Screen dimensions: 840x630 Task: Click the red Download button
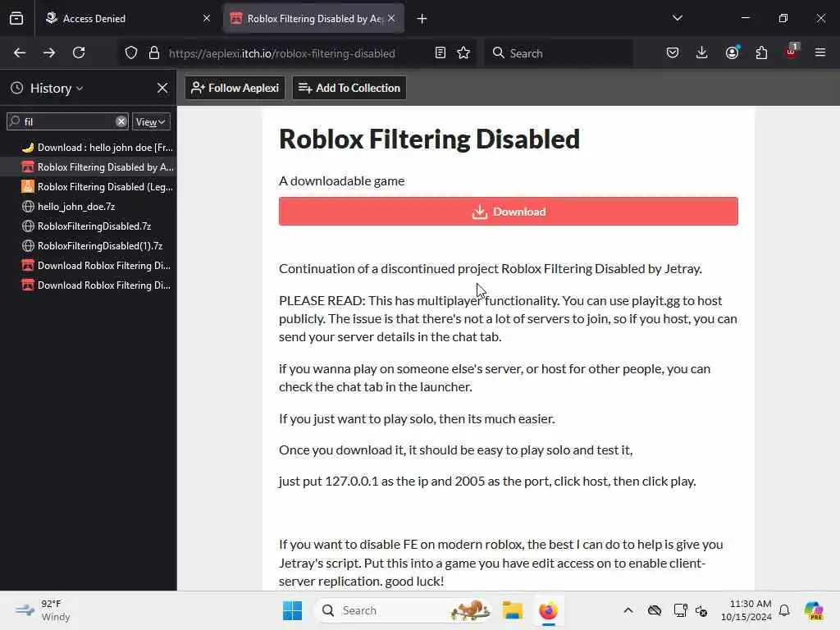pyautogui.click(x=509, y=212)
